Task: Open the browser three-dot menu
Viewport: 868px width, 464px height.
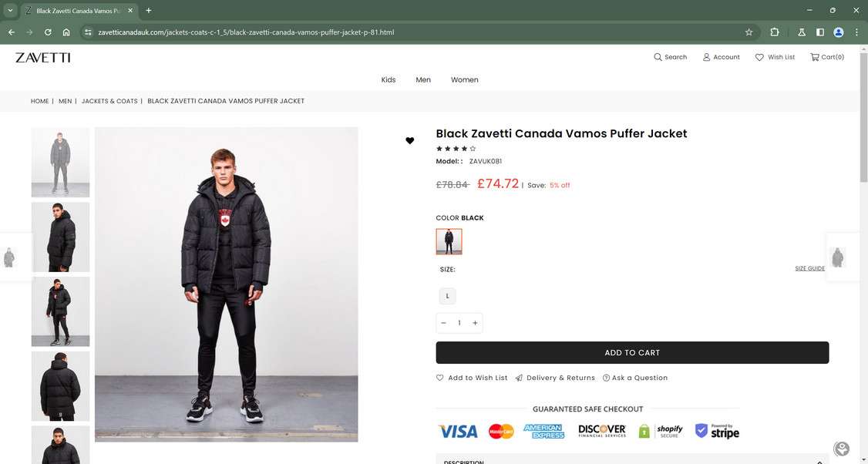Action: point(856,32)
